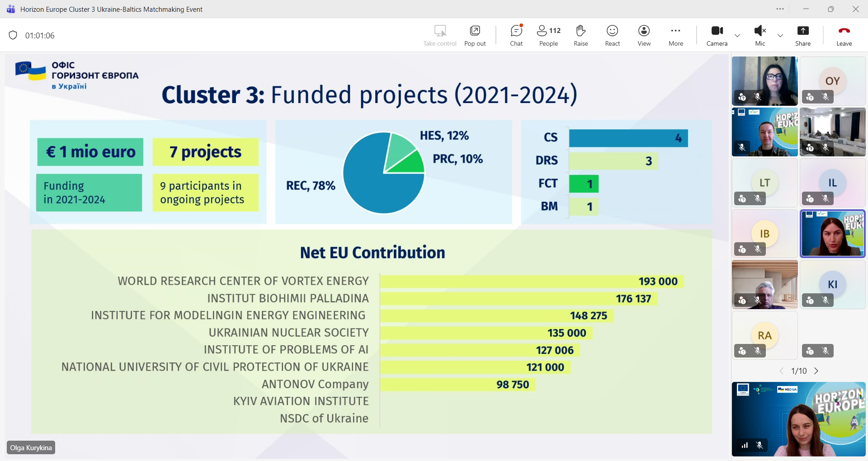Go to previous page of participants
The image size is (868, 461).
[781, 371]
